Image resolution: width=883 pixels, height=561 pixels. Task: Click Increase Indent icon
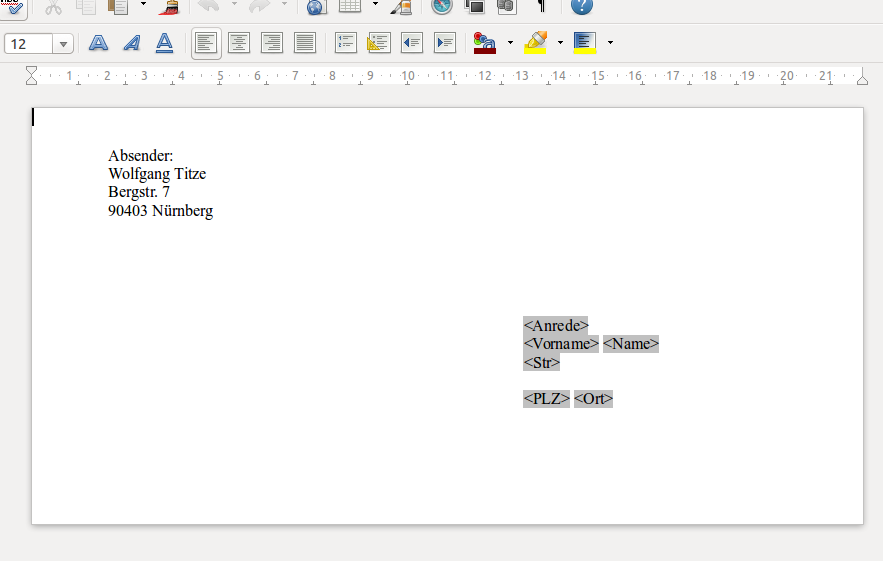coord(445,43)
